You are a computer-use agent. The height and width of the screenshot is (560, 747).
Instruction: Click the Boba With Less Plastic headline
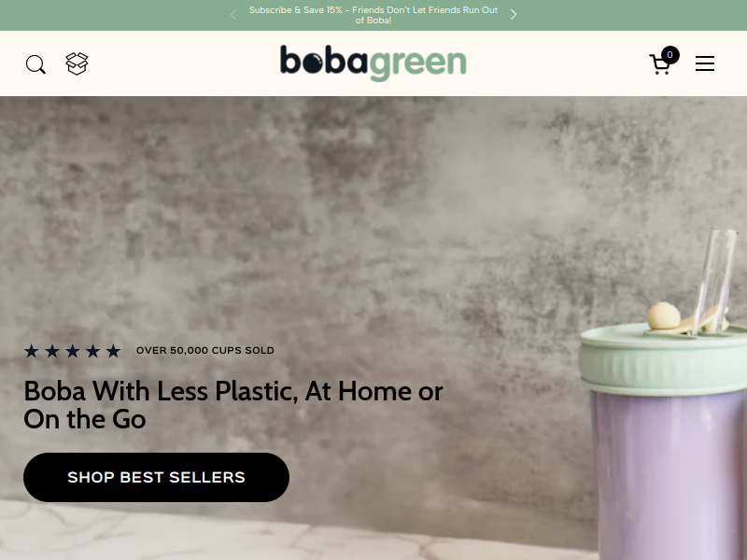point(233,405)
